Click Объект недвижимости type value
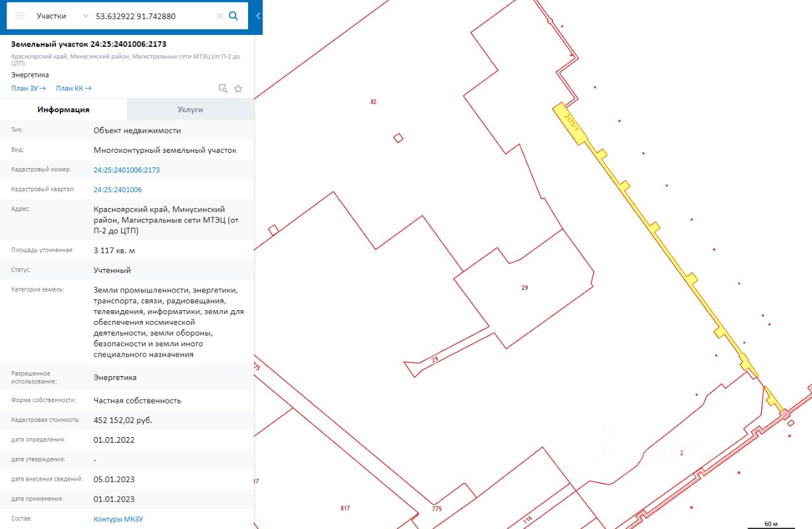The height and width of the screenshot is (529, 812). click(x=137, y=131)
